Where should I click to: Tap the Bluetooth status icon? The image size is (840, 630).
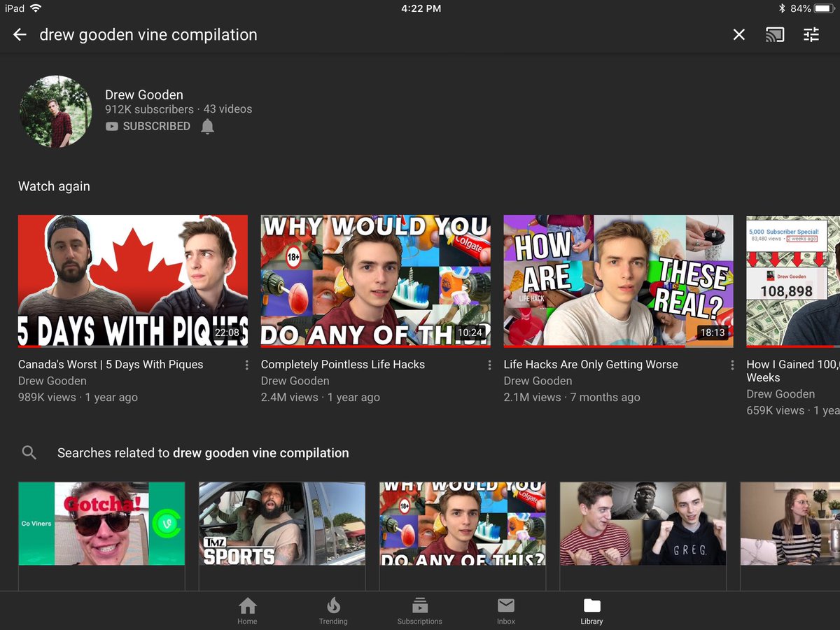pyautogui.click(x=782, y=8)
